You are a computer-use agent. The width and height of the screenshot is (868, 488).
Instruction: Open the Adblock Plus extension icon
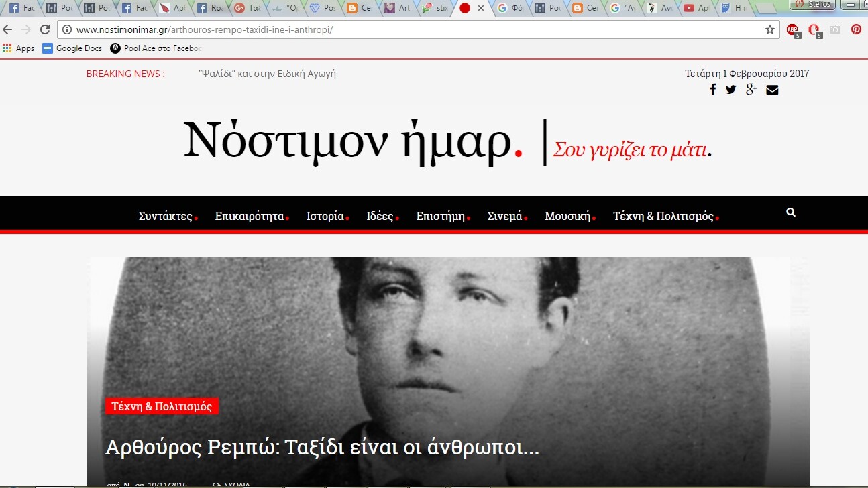pyautogui.click(x=793, y=29)
